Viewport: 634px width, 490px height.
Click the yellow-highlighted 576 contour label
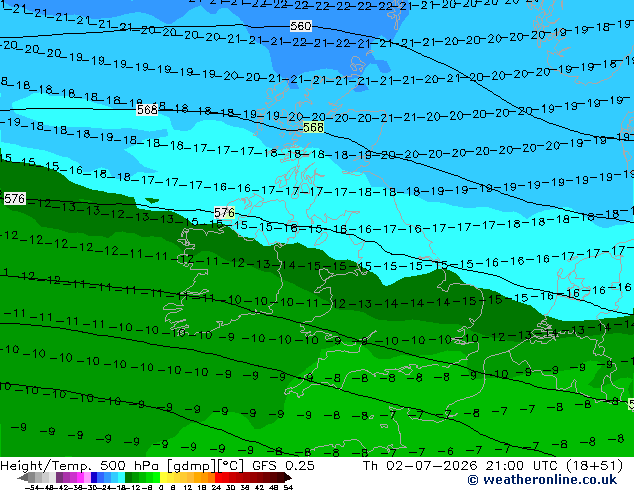(224, 212)
